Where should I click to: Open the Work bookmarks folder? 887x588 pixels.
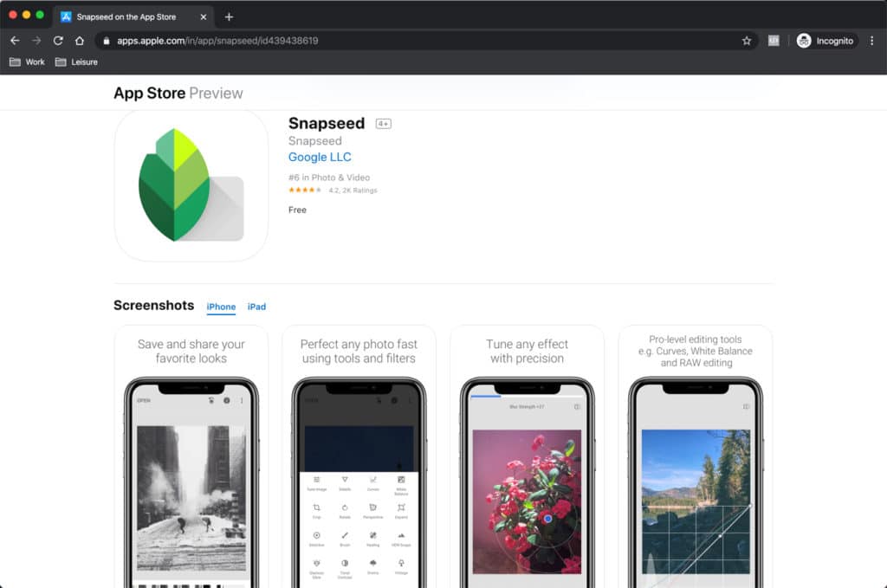coord(27,62)
